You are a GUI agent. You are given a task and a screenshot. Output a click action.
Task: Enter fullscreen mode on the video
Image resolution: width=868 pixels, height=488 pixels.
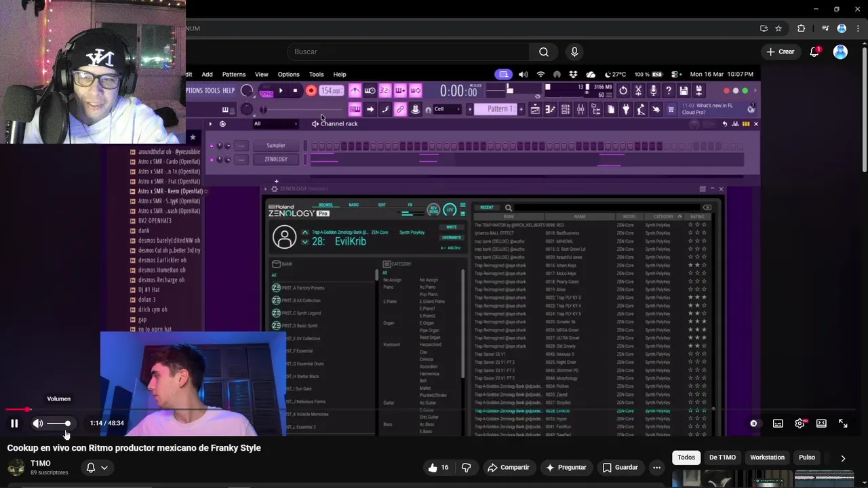843,424
